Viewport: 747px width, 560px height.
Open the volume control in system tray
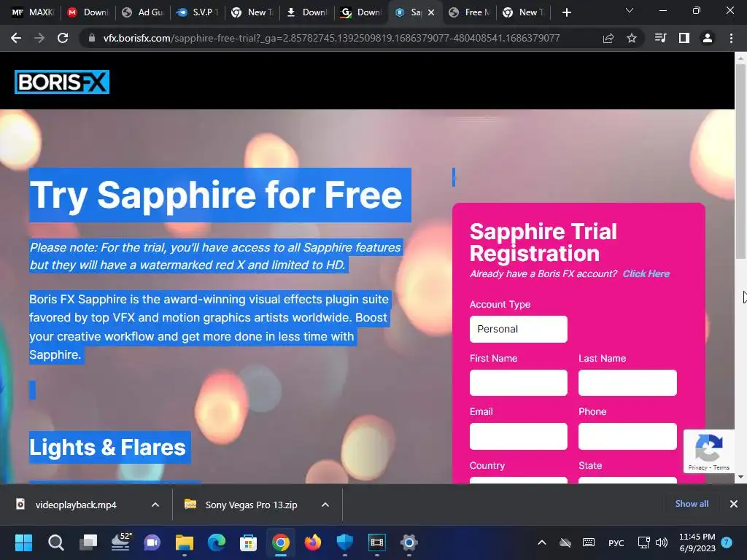point(661,542)
